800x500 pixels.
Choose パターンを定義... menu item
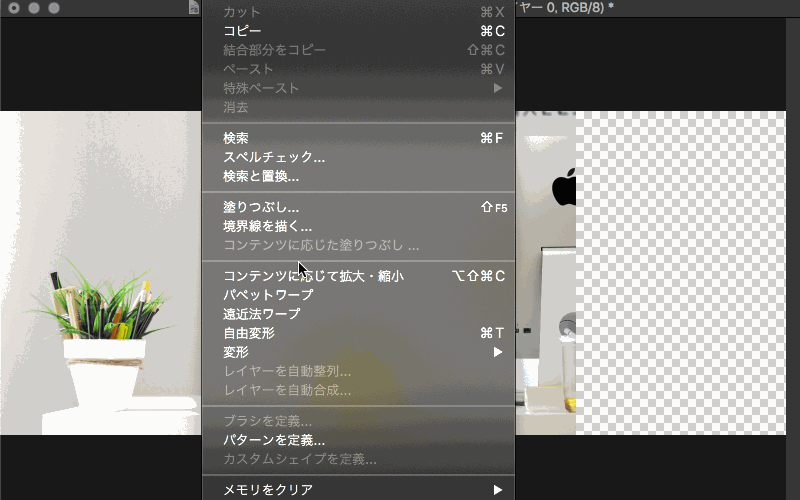point(358,440)
